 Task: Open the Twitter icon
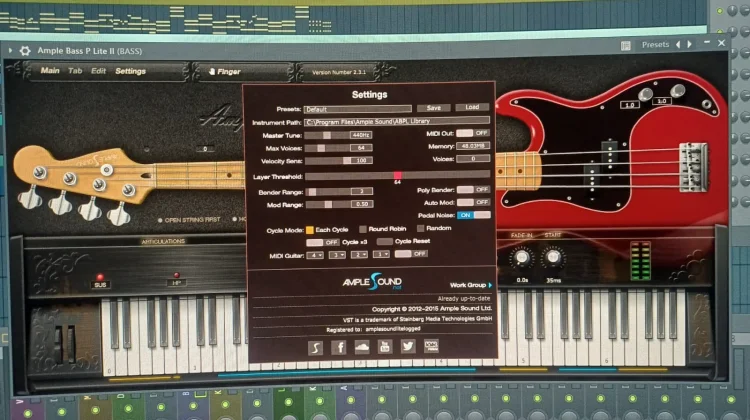click(408, 345)
